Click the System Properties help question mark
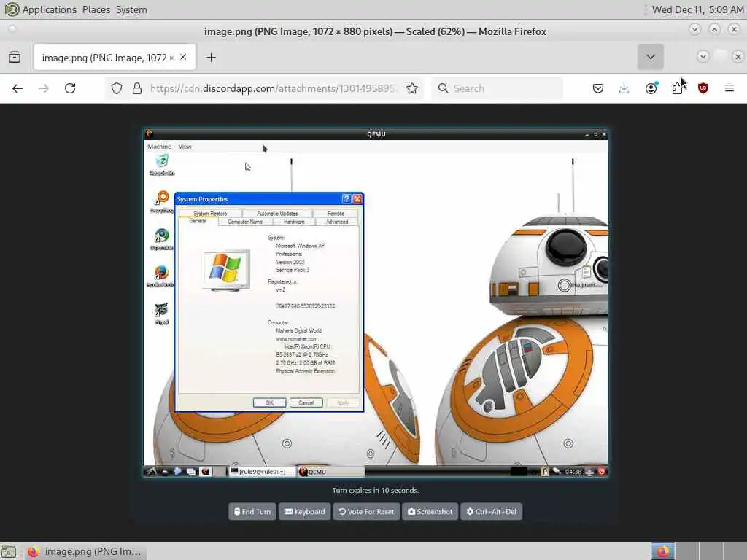 pyautogui.click(x=347, y=199)
